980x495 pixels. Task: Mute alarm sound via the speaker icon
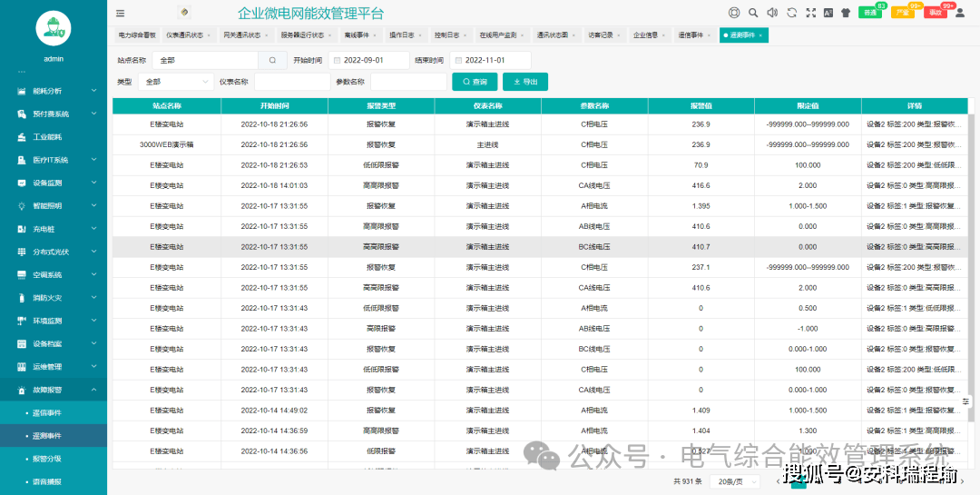(772, 13)
